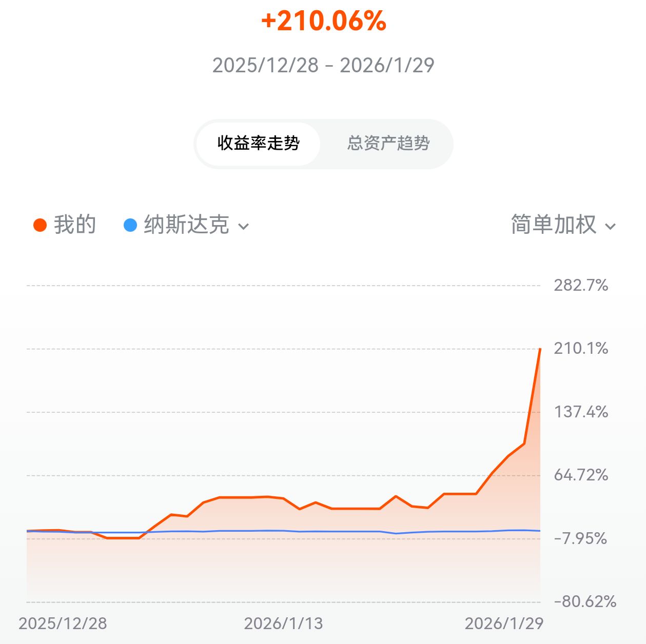Viewport: 646px width, 644px height.
Task: Click the -80.62% y-axis label
Action: pos(584,601)
